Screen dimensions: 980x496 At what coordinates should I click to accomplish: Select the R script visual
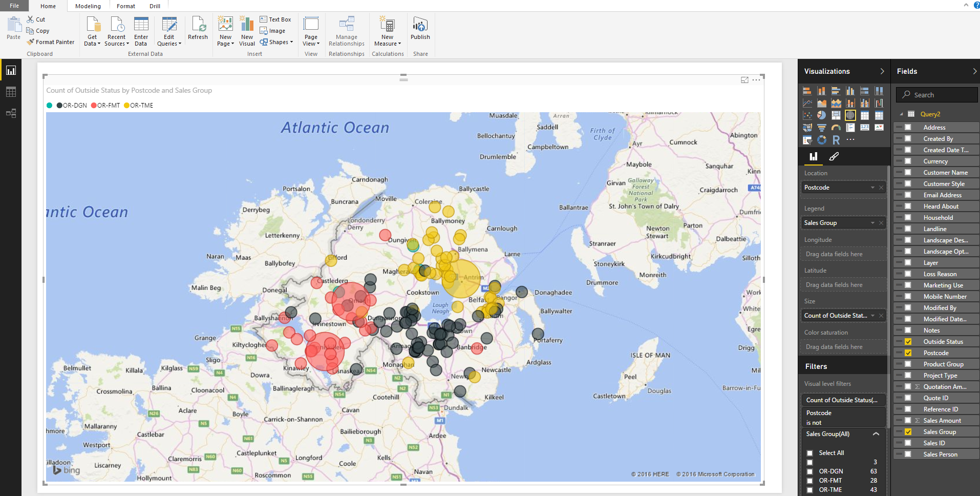(x=836, y=140)
